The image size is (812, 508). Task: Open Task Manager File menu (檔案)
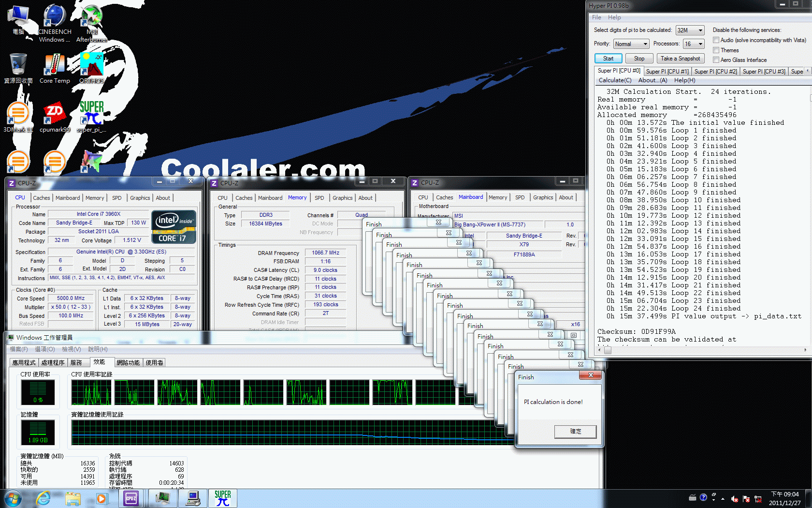(x=19, y=349)
